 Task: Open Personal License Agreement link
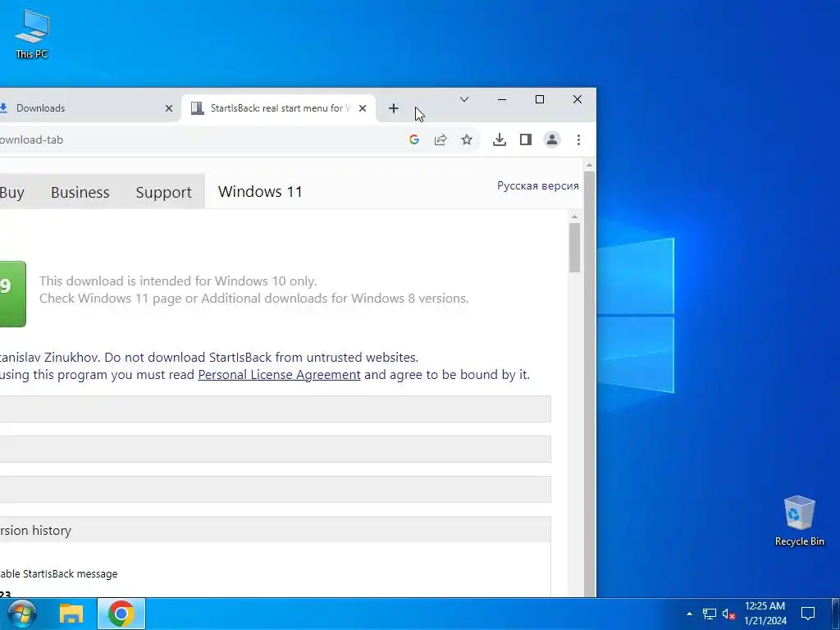pos(279,374)
